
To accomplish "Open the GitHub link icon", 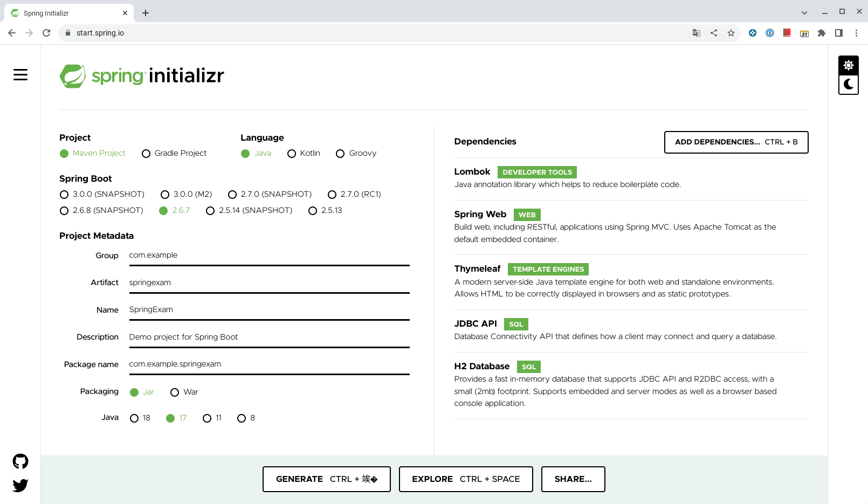I will [x=20, y=461].
